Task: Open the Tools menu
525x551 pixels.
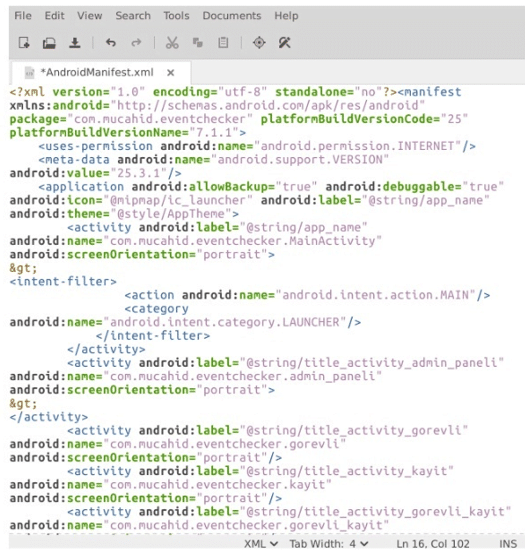Action: [176, 16]
